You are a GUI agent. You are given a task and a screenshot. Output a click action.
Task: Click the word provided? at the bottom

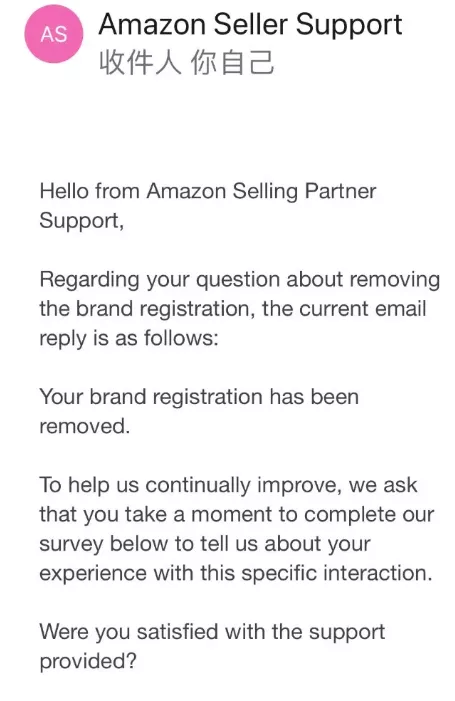coord(88,662)
